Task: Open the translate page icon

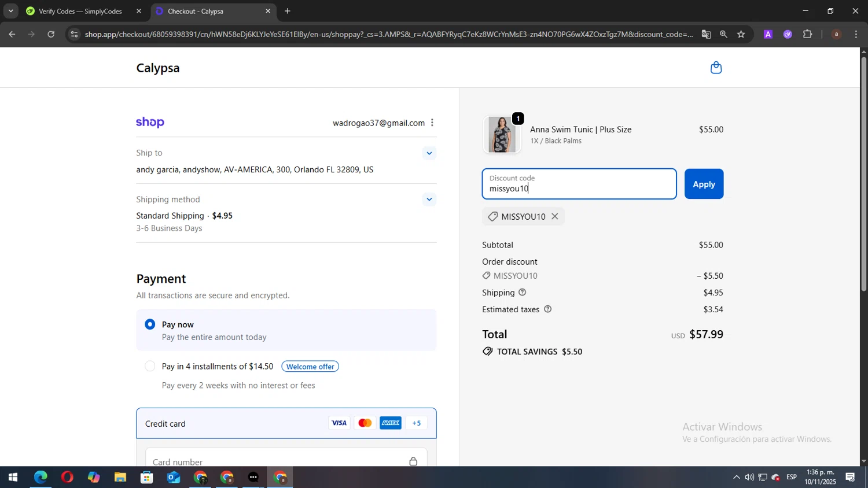Action: point(706,34)
